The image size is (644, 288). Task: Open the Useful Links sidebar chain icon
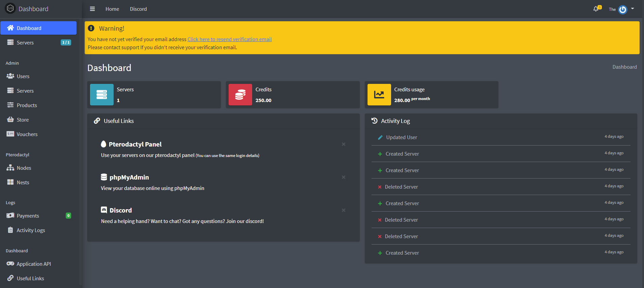pos(10,278)
